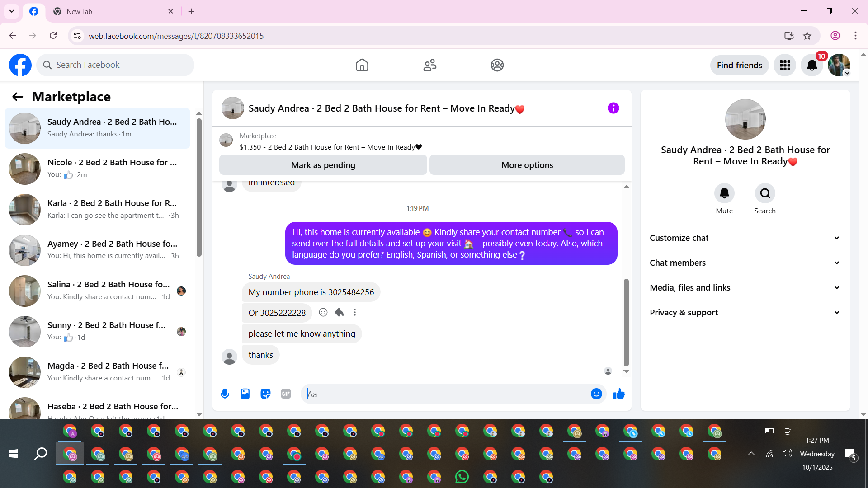Image resolution: width=868 pixels, height=488 pixels.
Task: Attach a photo using image icon
Action: tap(245, 394)
